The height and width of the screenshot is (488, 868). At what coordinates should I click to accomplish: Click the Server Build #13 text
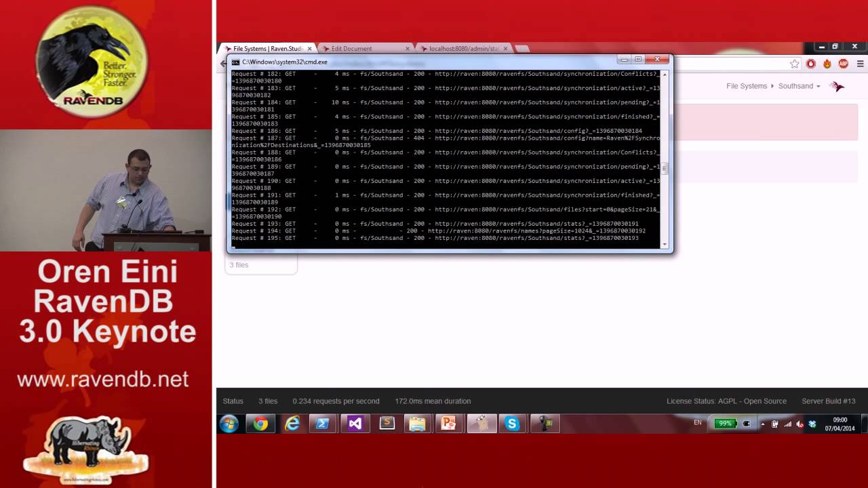(829, 401)
